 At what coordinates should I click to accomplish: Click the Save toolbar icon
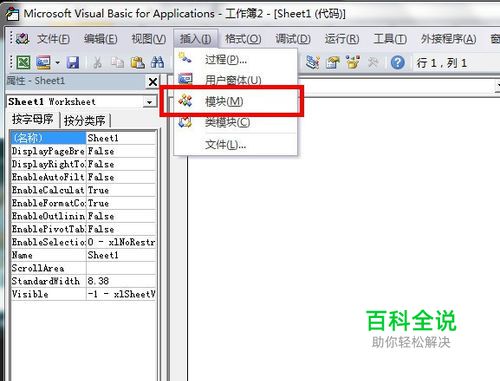pyautogui.click(x=73, y=62)
